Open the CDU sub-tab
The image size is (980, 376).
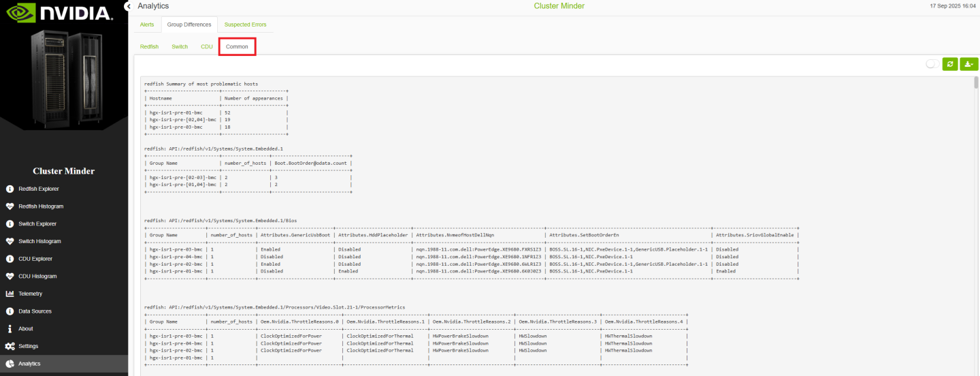click(x=207, y=47)
